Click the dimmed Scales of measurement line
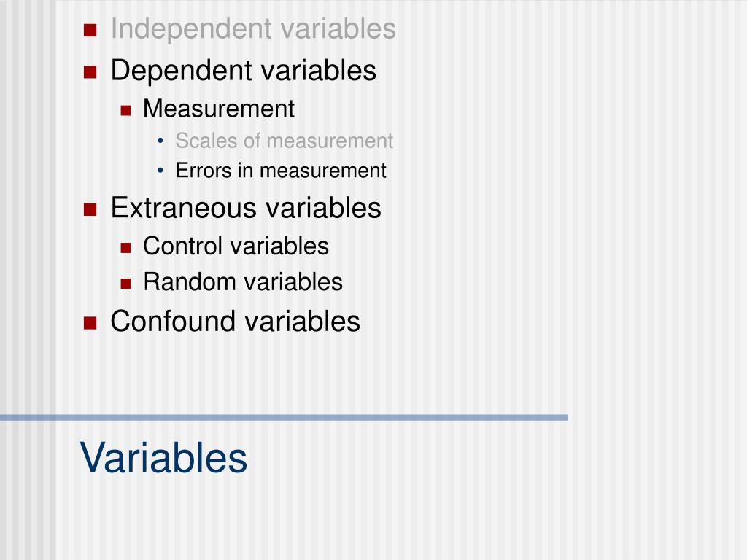 click(284, 141)
